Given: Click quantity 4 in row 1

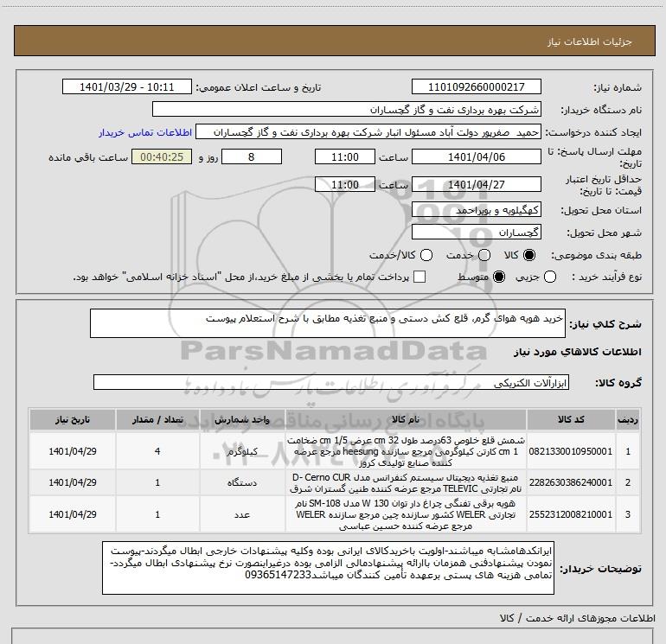Looking at the screenshot, I should pos(157,451).
